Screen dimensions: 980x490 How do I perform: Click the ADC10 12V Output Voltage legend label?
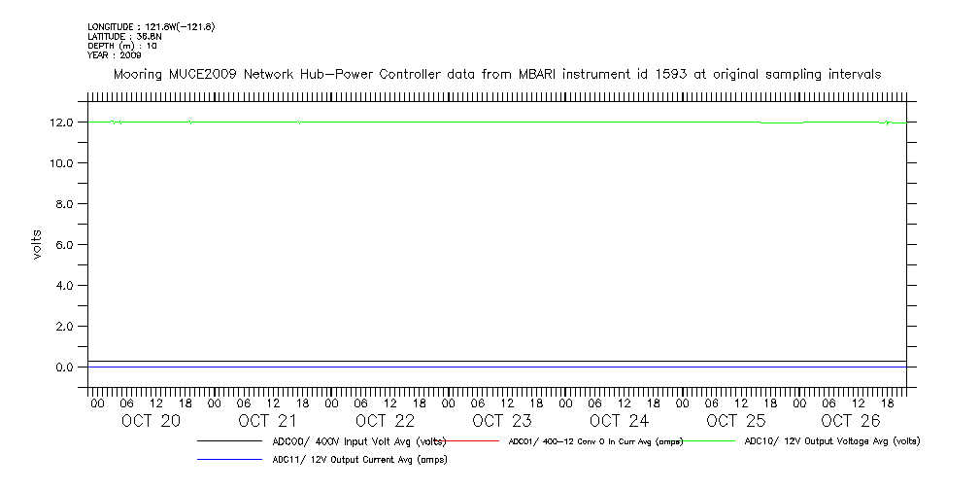(x=831, y=441)
